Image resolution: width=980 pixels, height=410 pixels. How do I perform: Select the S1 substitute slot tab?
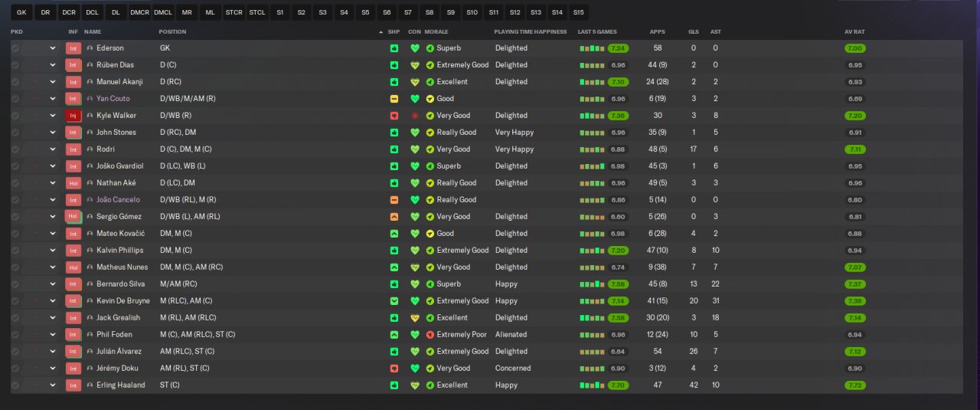coord(280,12)
